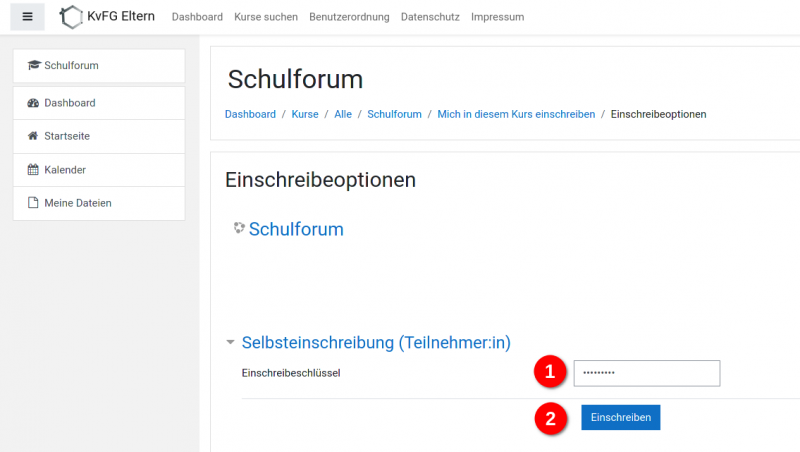Open Impressum in the top menu
This screenshot has width=800, height=452.
497,17
